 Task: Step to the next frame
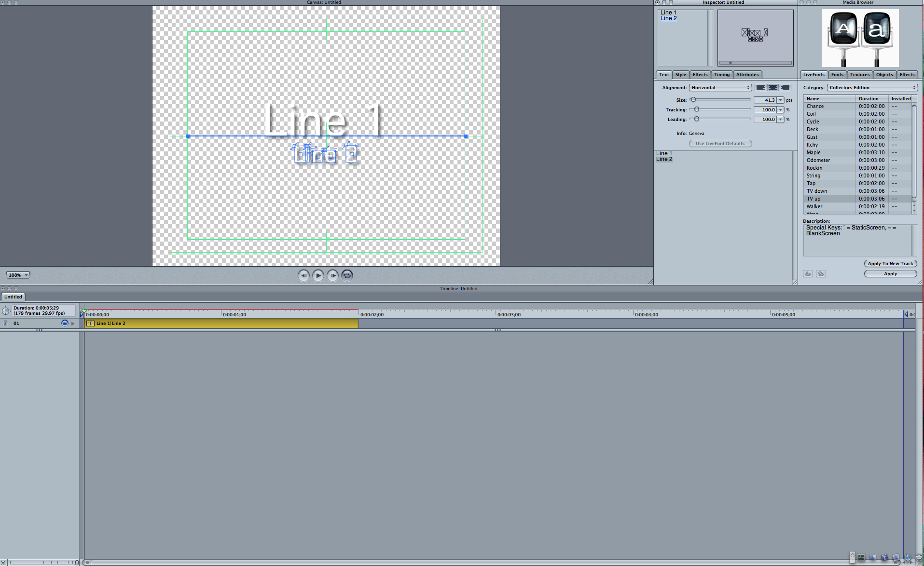coord(332,275)
